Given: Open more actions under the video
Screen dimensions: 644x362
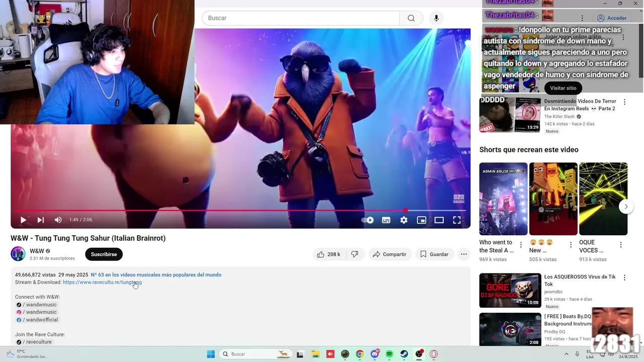Looking at the screenshot, I should pos(464,254).
